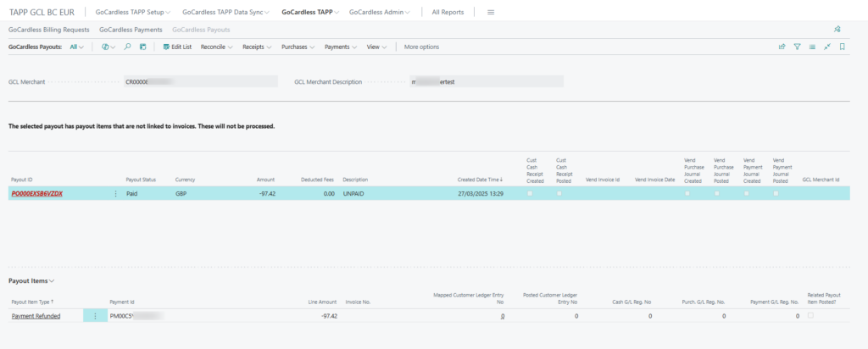
Task: Open the GoCardless TAPP menu
Action: [x=310, y=12]
